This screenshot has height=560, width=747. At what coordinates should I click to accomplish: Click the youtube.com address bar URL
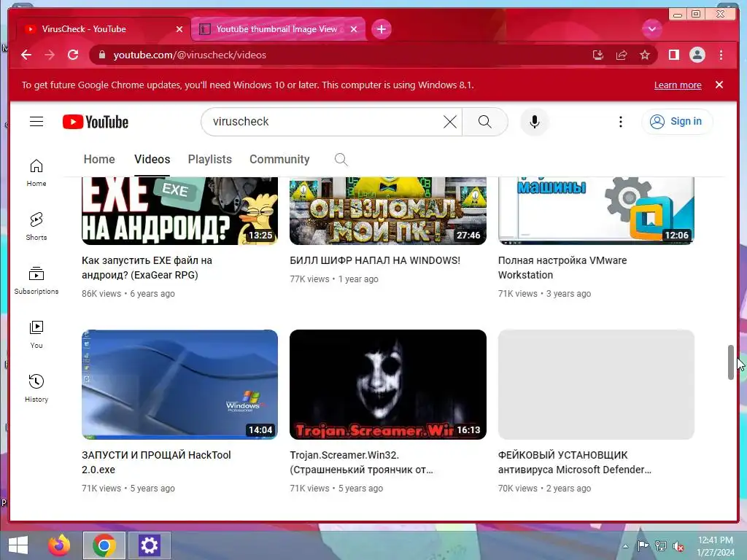[190, 55]
